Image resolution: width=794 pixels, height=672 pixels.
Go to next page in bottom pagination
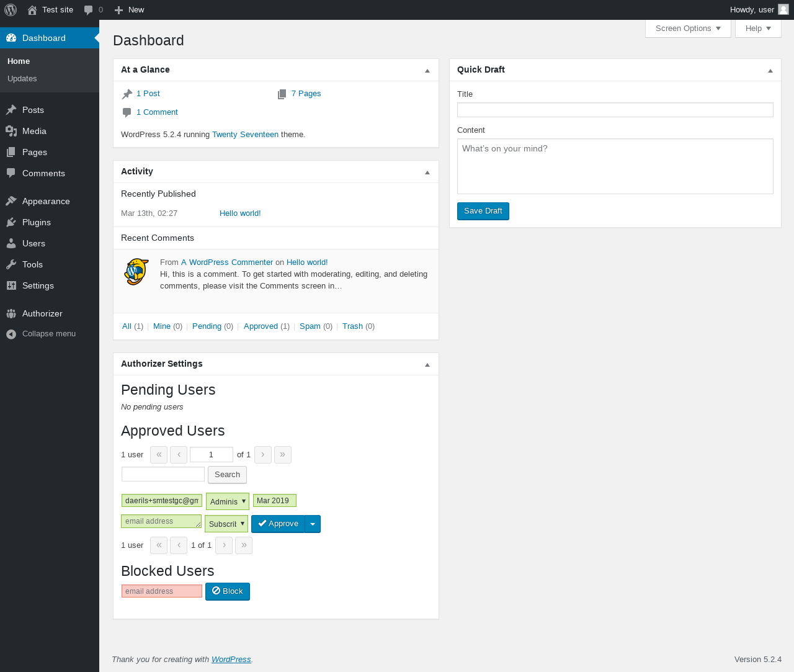tap(224, 545)
